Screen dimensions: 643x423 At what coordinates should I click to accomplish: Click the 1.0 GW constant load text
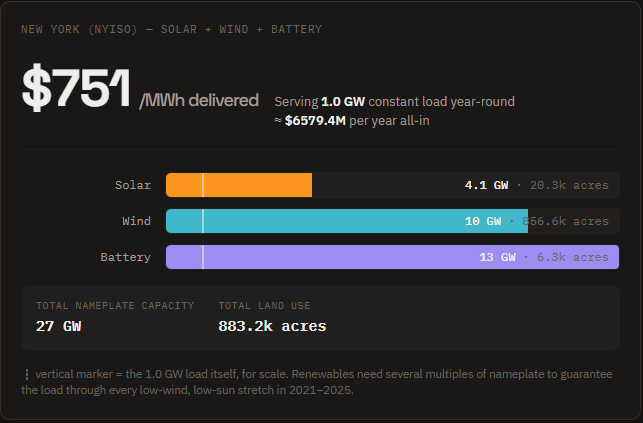(343, 102)
